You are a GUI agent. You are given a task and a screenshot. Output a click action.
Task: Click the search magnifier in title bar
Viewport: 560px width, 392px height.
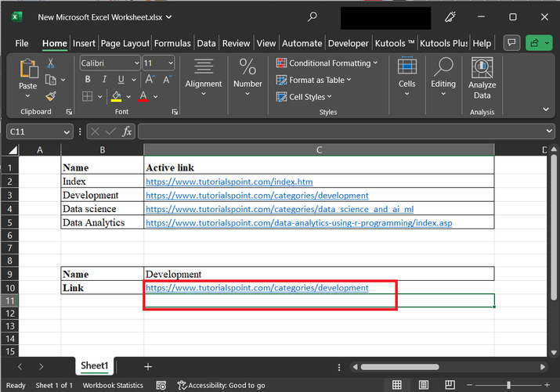(313, 16)
